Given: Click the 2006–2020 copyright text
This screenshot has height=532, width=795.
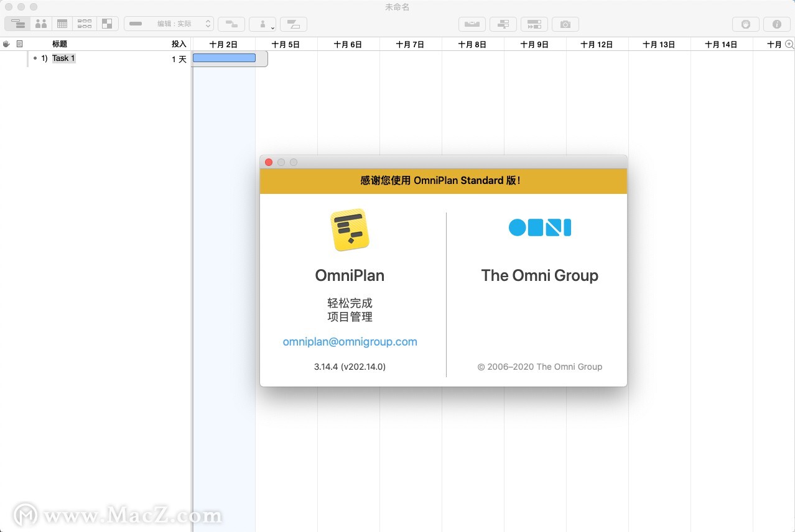Looking at the screenshot, I should click(x=540, y=367).
